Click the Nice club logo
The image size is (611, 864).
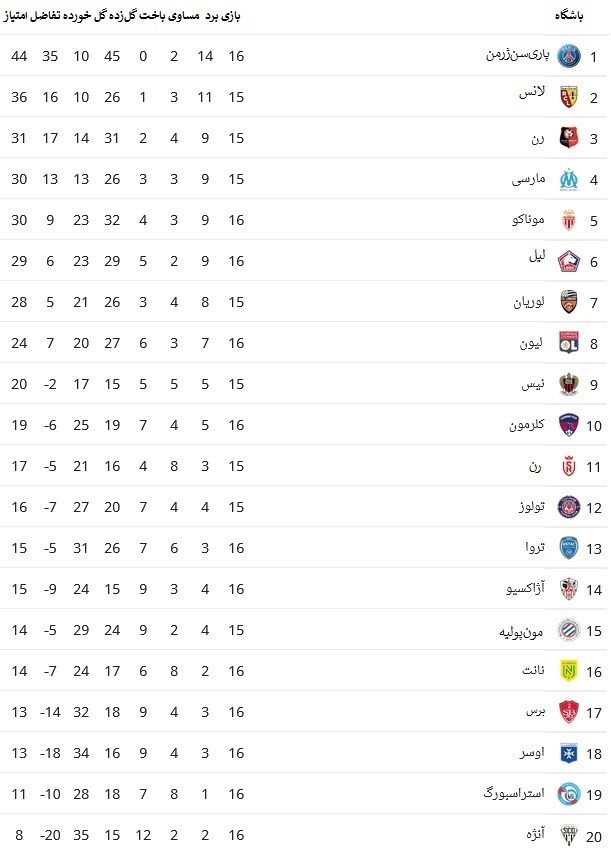click(x=568, y=384)
